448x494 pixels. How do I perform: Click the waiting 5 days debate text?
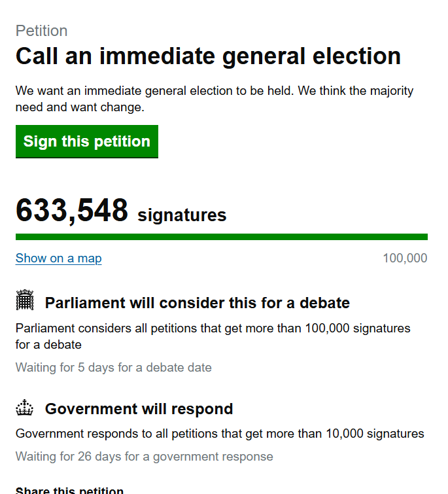114,368
